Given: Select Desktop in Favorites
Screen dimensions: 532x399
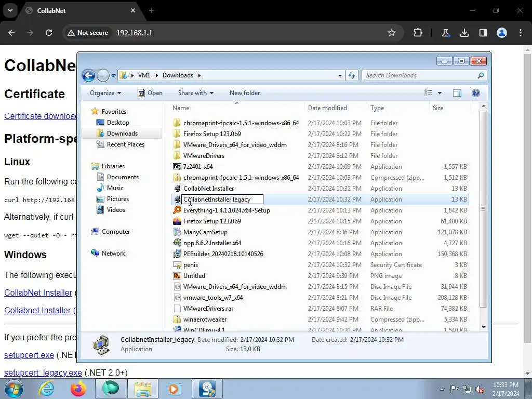Looking at the screenshot, I should pyautogui.click(x=118, y=123).
